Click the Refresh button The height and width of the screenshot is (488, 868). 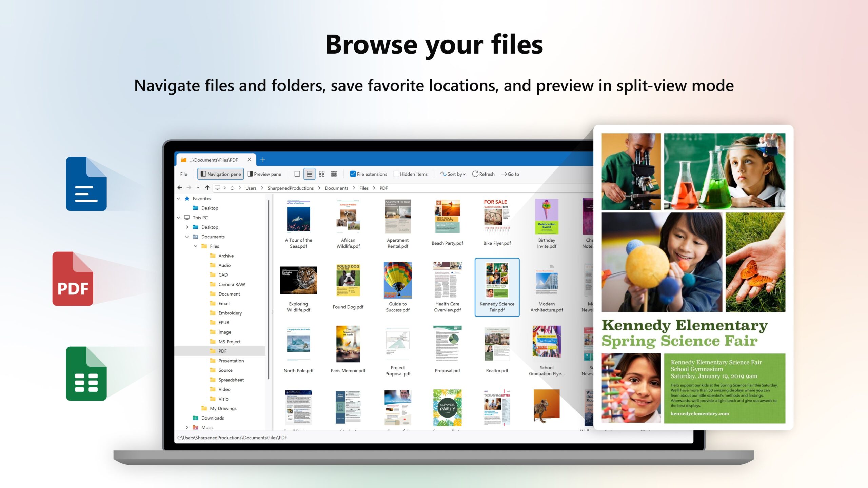coord(484,174)
